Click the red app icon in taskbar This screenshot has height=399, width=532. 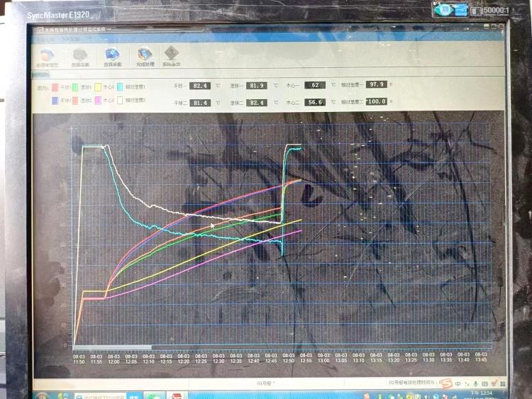point(176,395)
